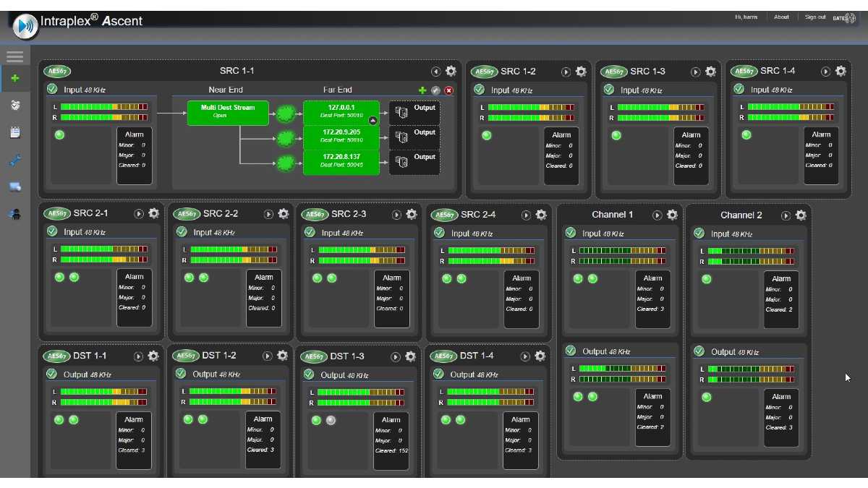Toggle the SRC 1-4 Input check indicator
868x488 pixels.
(739, 89)
